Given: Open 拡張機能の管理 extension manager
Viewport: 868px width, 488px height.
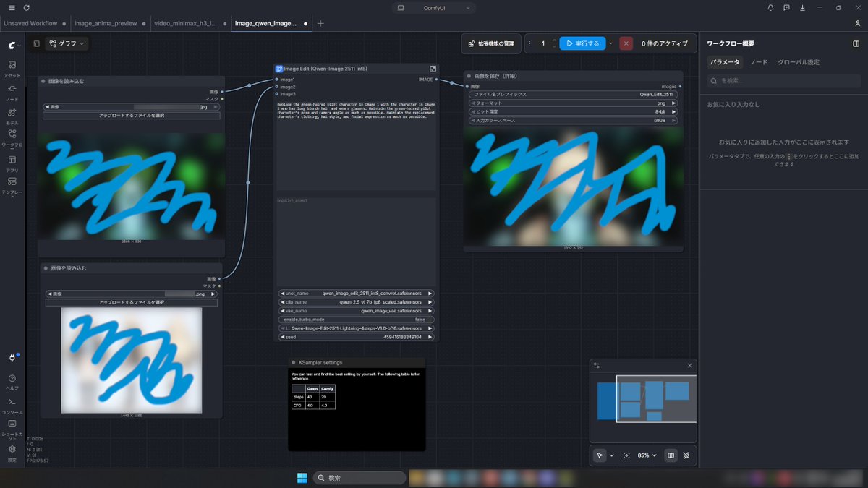Looking at the screenshot, I should coord(491,43).
